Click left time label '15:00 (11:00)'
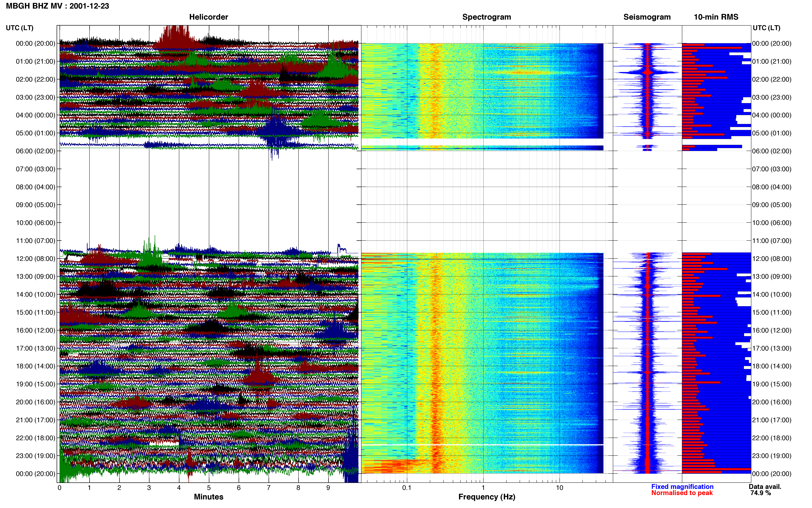812x508 pixels. [36, 312]
